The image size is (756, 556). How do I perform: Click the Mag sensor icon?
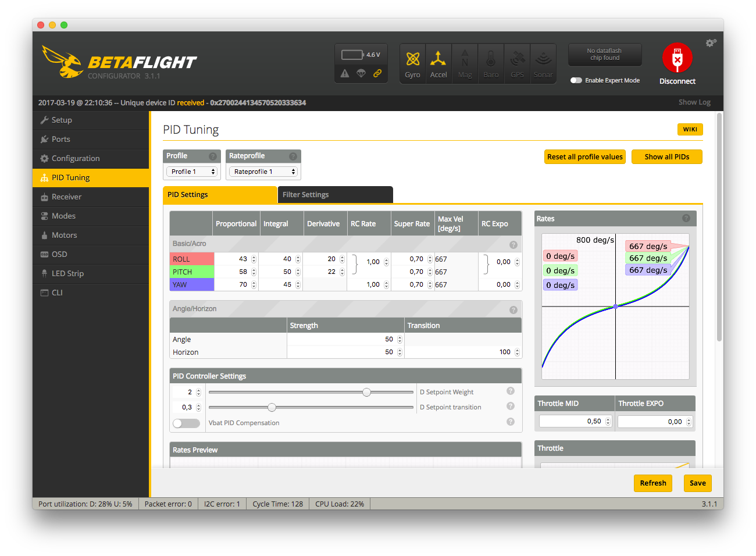tap(465, 63)
